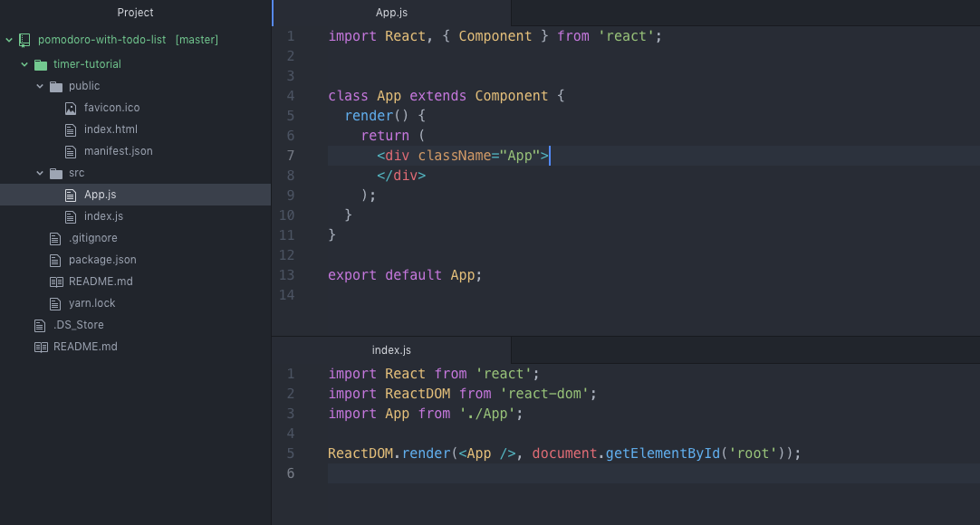Click the file icon next to .DS_Store

coord(40,324)
